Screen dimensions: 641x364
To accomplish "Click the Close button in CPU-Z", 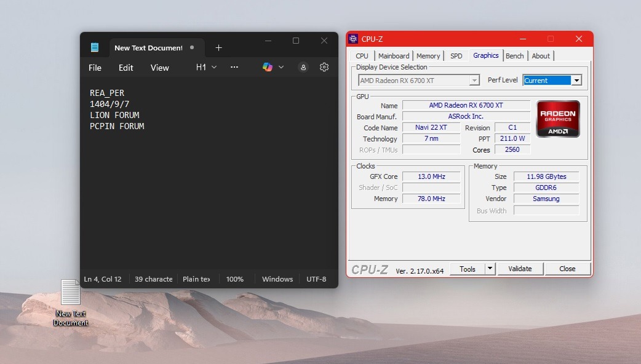I will [567, 269].
